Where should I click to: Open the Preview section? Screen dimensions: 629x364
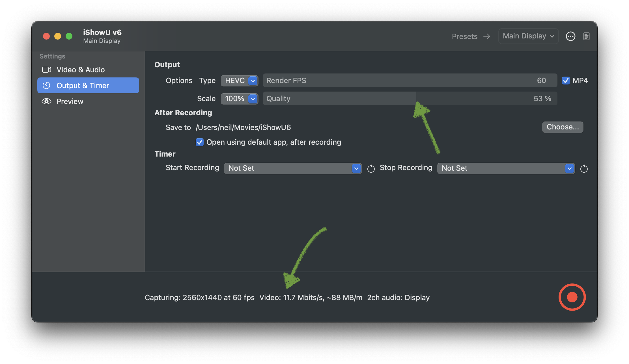pyautogui.click(x=88, y=101)
